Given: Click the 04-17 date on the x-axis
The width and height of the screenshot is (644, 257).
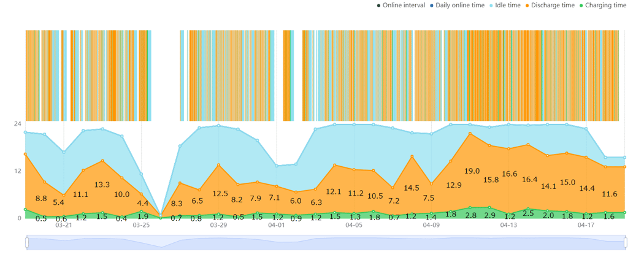Looking at the screenshot, I should pyautogui.click(x=586, y=225).
